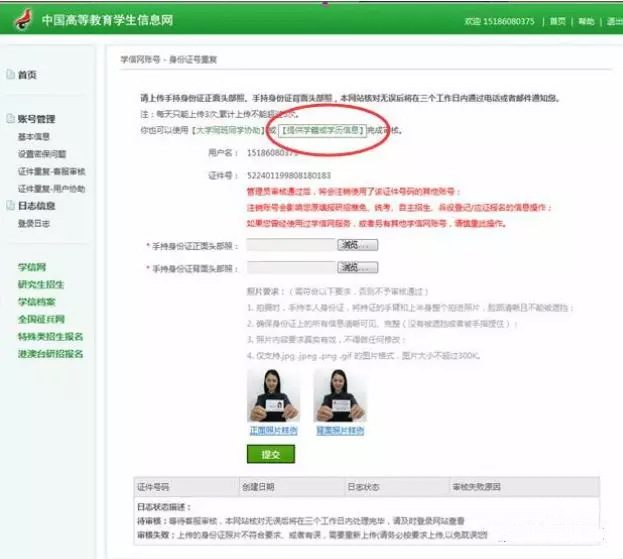
Task: Open 首页 in the left sidebar
Action: point(27,75)
